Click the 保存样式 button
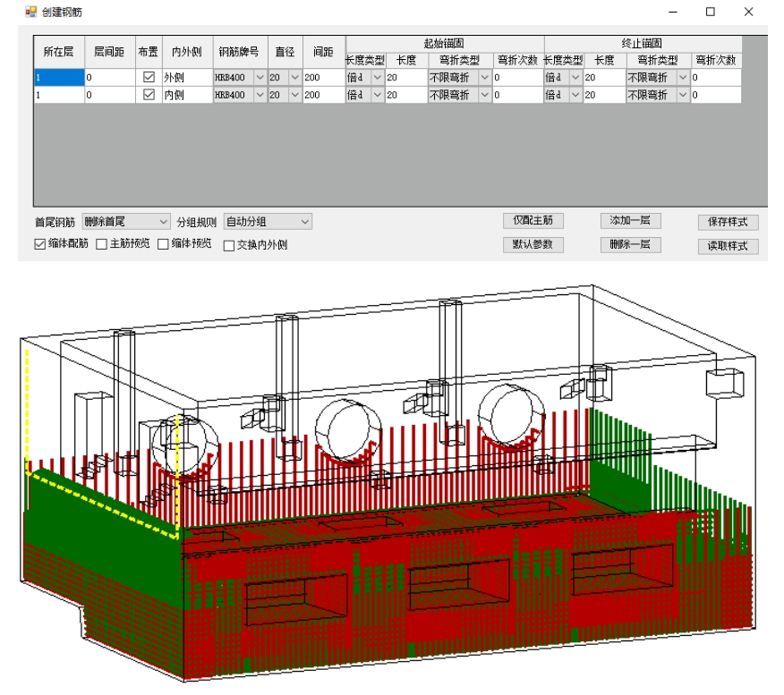This screenshot has width=784, height=695. 728,222
